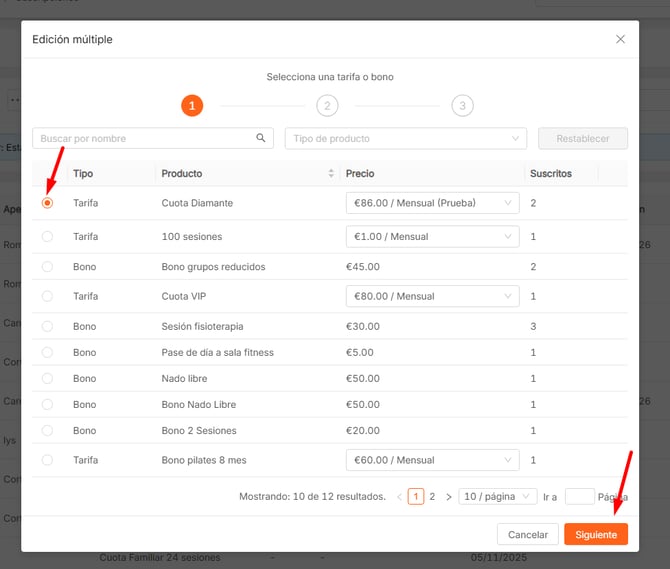Open the Tipo de producto dropdown
The width and height of the screenshot is (670, 569).
click(405, 138)
